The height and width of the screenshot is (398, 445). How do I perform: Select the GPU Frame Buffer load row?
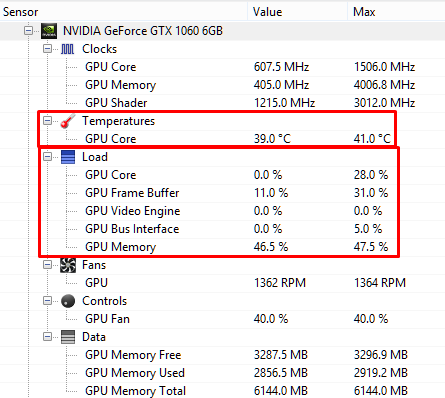222,193
